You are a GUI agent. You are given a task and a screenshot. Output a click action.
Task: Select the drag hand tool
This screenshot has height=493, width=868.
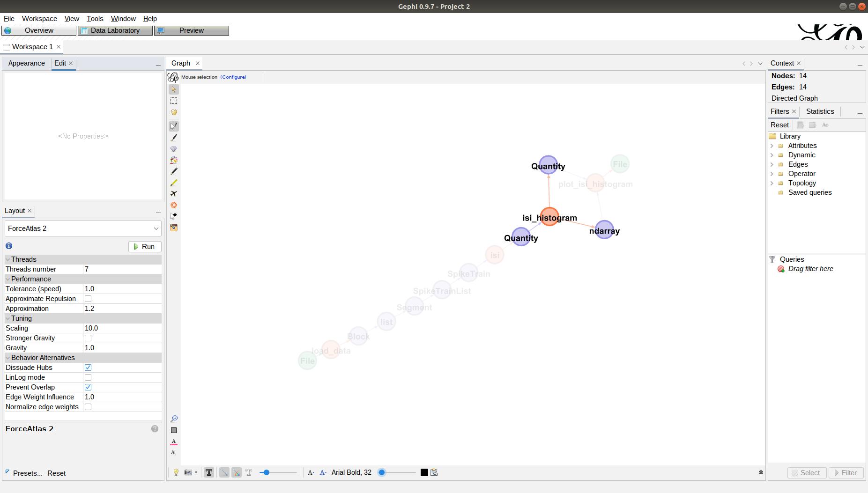pos(174,112)
